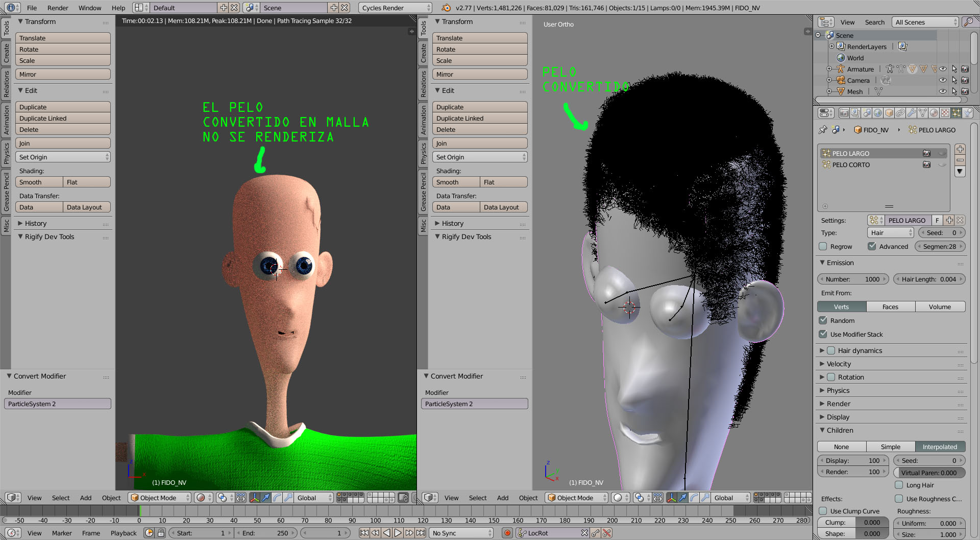Enable the Long Hair checkbox
980x540 pixels.
899,485
